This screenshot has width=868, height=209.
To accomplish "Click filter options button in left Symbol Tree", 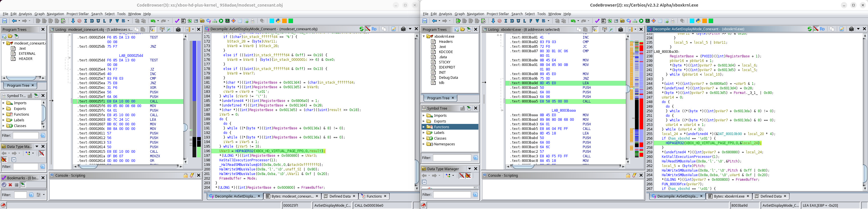I will [x=43, y=136].
